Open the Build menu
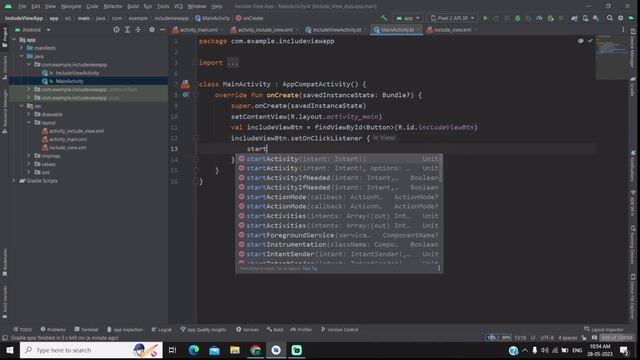The image size is (640, 360). click(133, 7)
